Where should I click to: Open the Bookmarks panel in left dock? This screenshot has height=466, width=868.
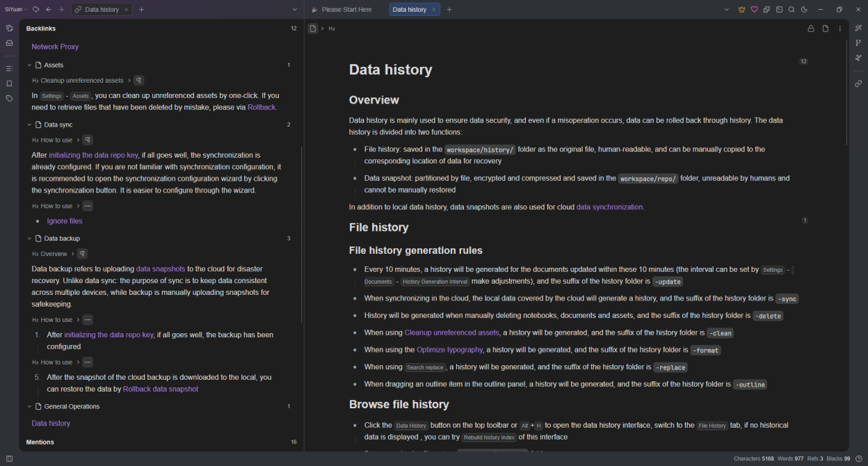(9, 83)
